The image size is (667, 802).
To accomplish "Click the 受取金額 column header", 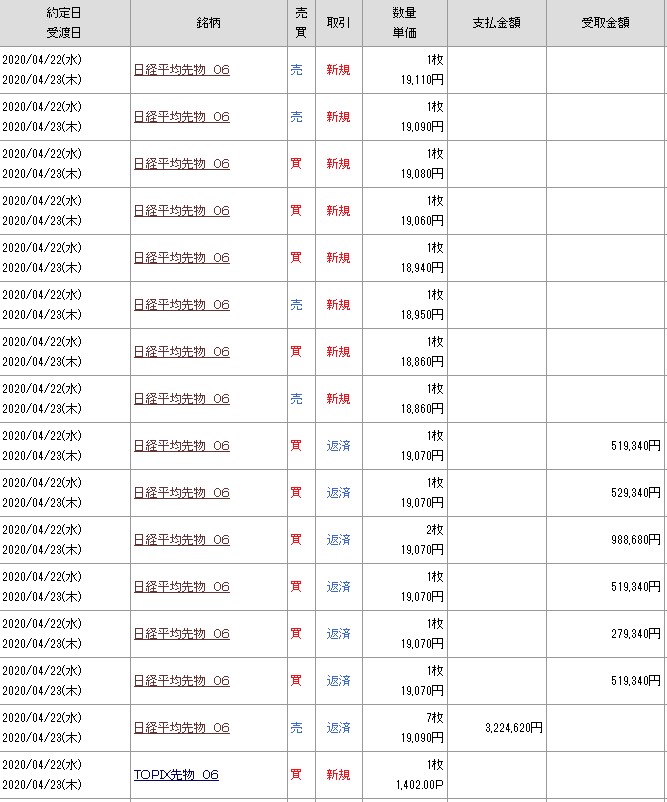I will click(x=606, y=23).
